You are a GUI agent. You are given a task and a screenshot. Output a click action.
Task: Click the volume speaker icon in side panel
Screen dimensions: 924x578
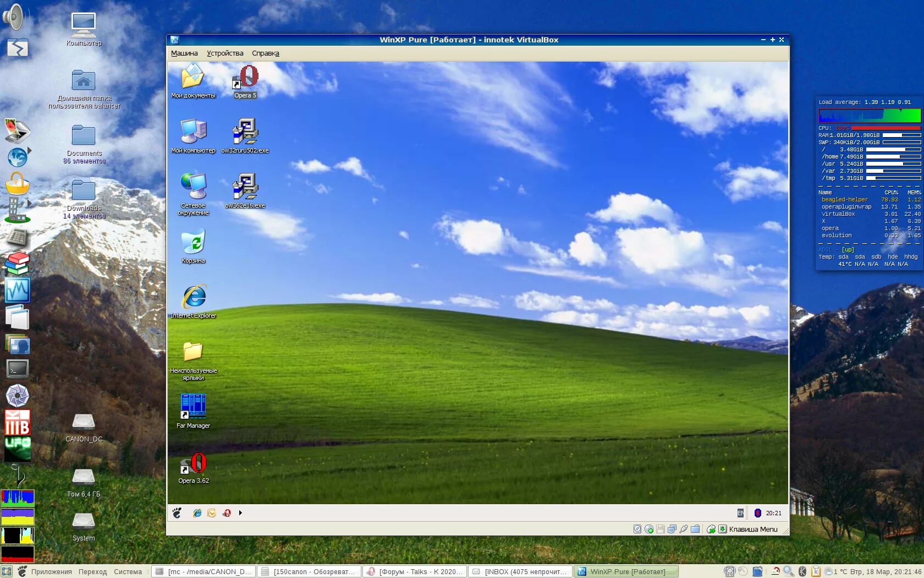(x=13, y=17)
